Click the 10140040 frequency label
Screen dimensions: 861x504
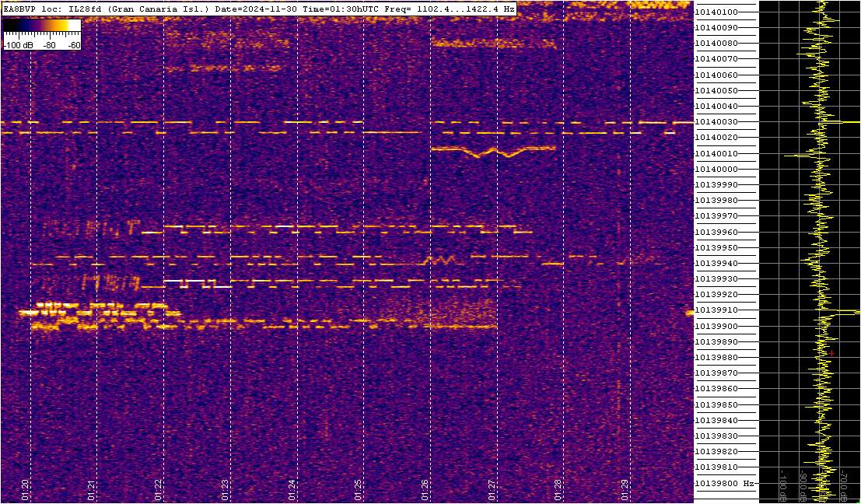(x=716, y=106)
